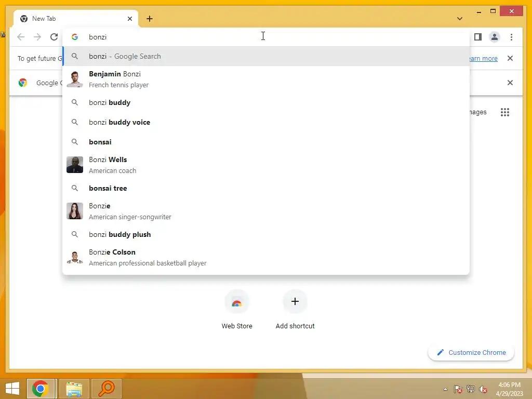
Task: Open File Explorer from the taskbar
Action: click(74, 389)
